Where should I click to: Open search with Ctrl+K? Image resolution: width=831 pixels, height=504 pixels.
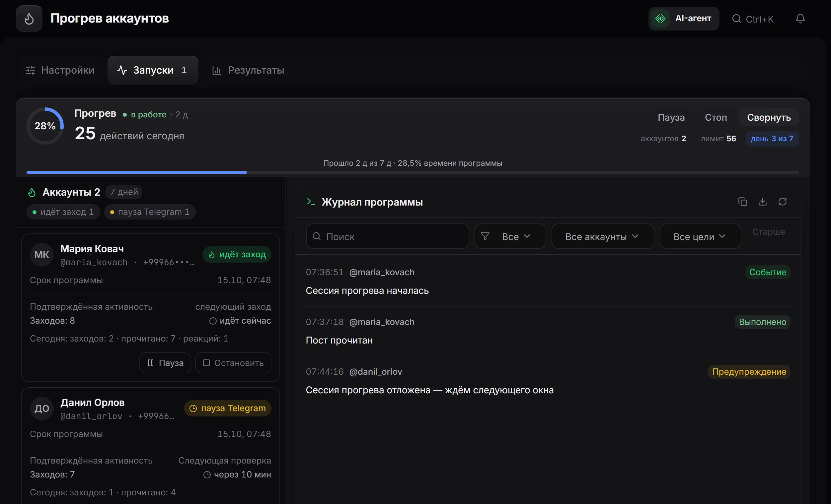tap(753, 19)
